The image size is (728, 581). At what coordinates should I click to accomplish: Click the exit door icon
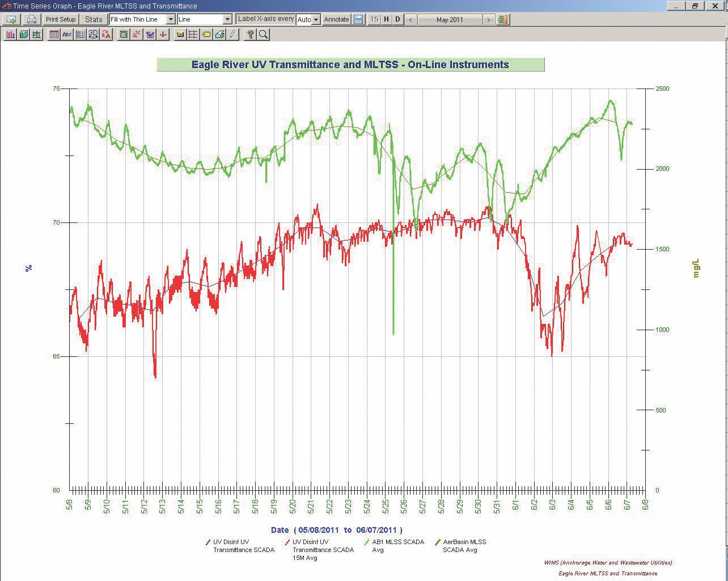click(x=502, y=19)
